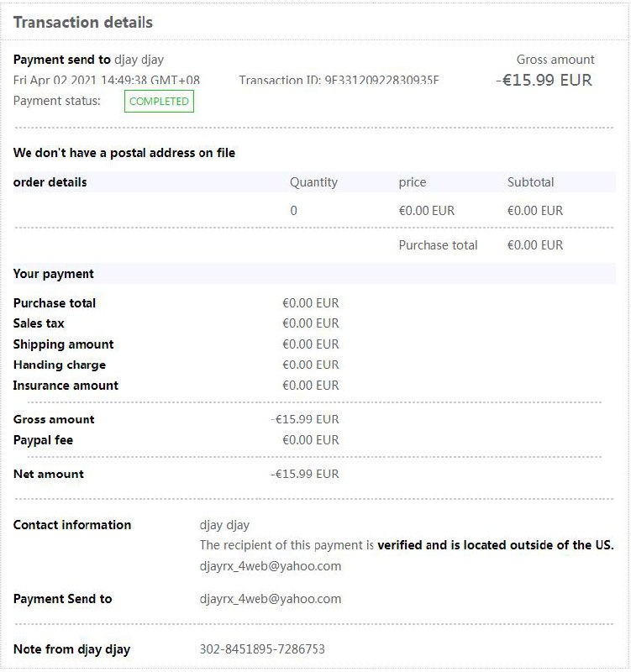Screen dimensions: 631x672
Task: Click the green COMPLETED status badge
Action: pos(159,102)
